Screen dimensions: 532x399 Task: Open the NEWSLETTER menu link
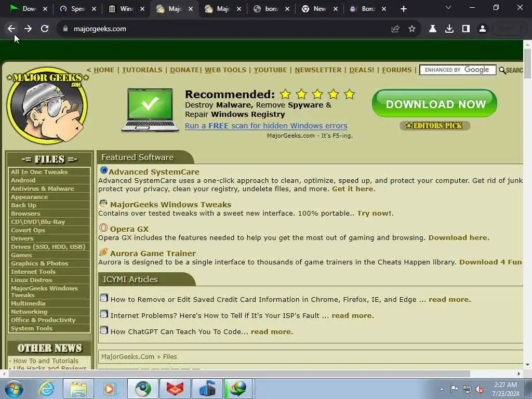point(318,70)
